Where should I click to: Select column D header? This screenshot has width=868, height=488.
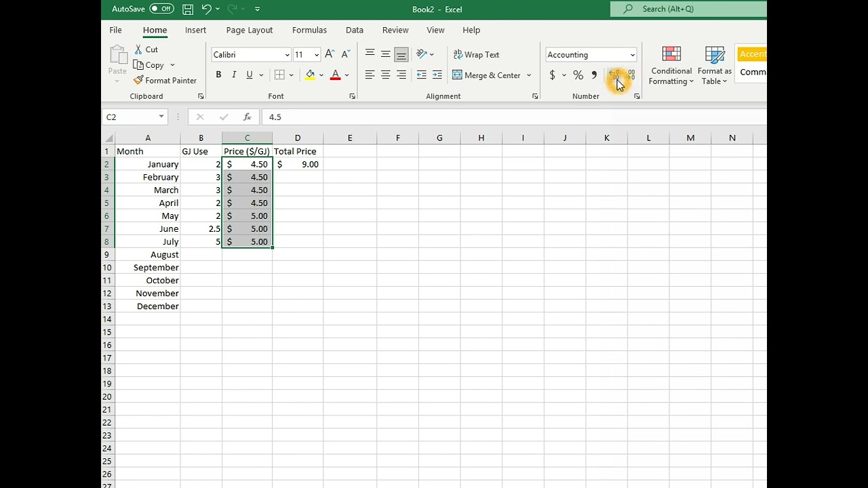(298, 138)
